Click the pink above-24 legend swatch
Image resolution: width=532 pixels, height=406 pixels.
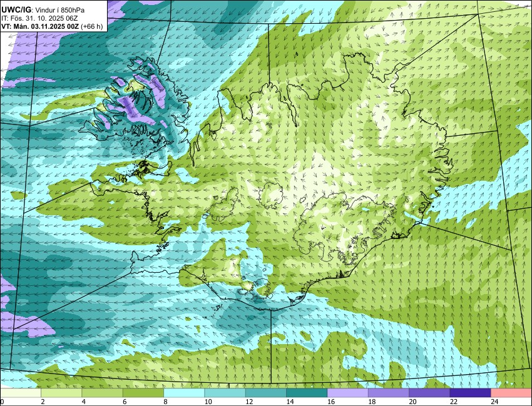coord(511,393)
